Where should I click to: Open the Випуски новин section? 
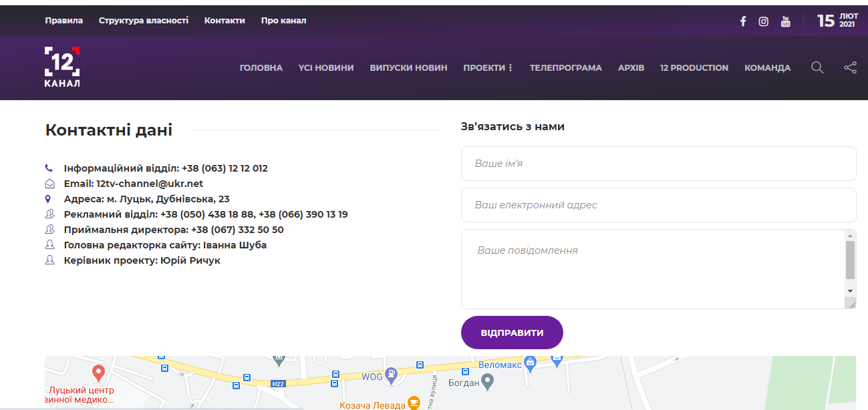click(408, 67)
